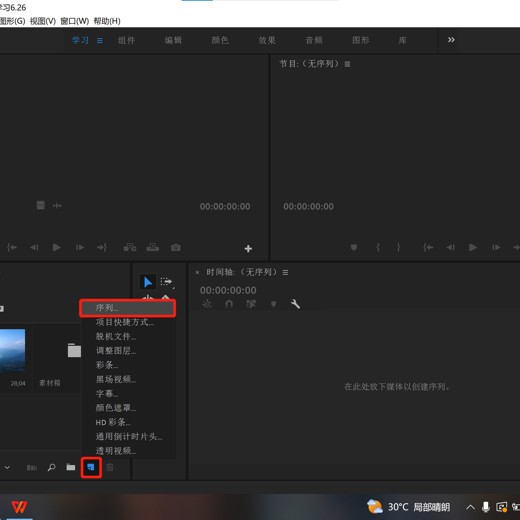Switch to the 编辑 workspace tab
This screenshot has width=520, height=520.
(173, 41)
